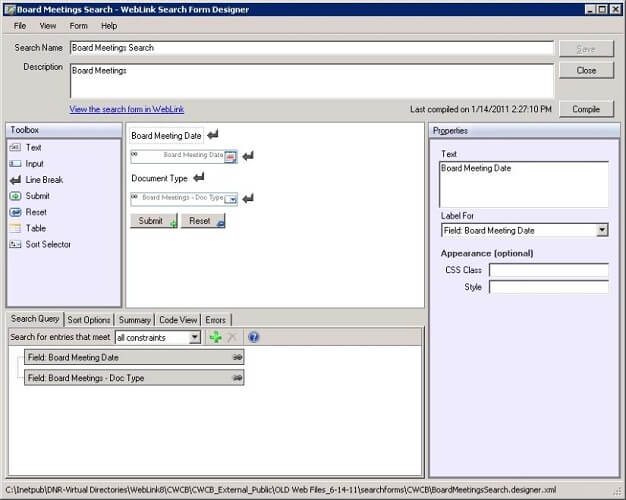Click the file path in status bar
The width and height of the screenshot is (626, 500).
click(281, 490)
